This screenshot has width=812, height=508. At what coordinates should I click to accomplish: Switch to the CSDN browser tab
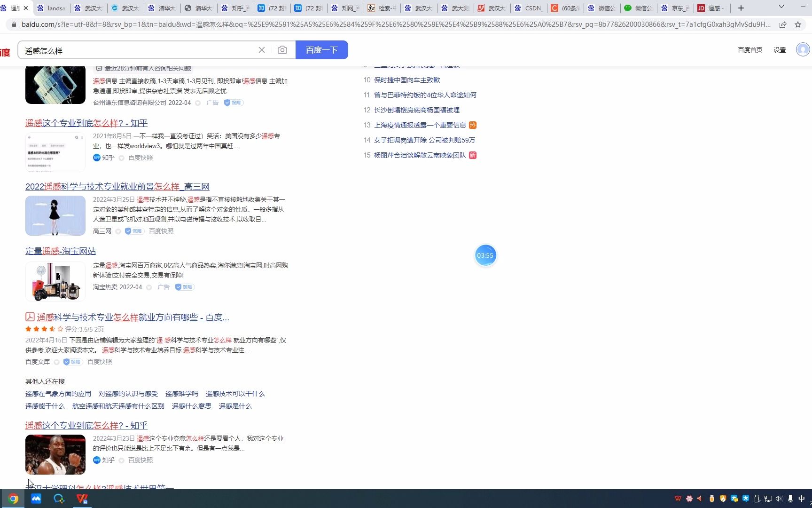click(530, 8)
